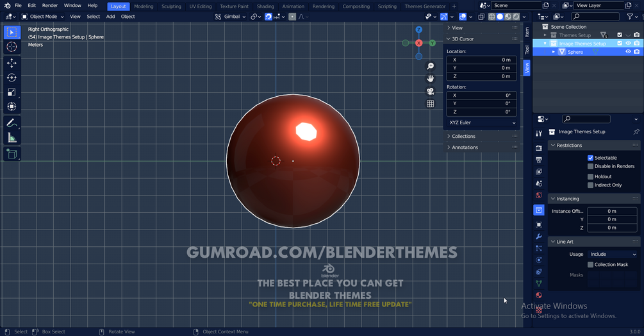Enable the Collection Mask checkbox

(590, 265)
